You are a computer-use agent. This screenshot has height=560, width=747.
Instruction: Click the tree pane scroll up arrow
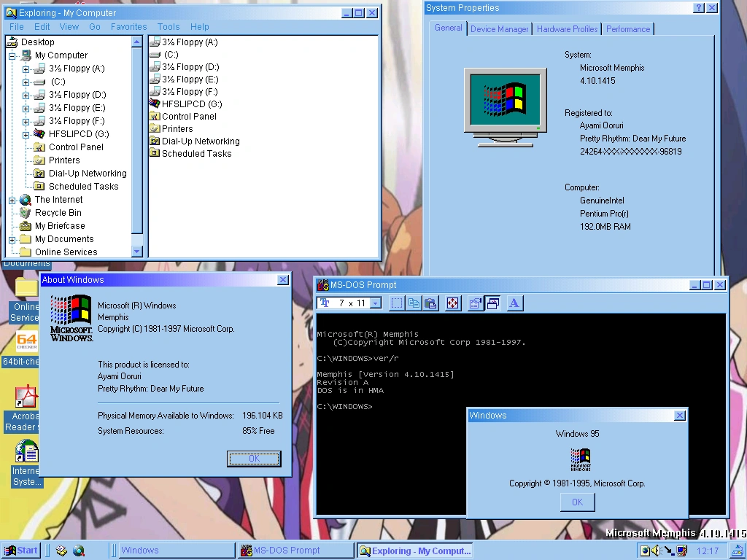coord(136,42)
